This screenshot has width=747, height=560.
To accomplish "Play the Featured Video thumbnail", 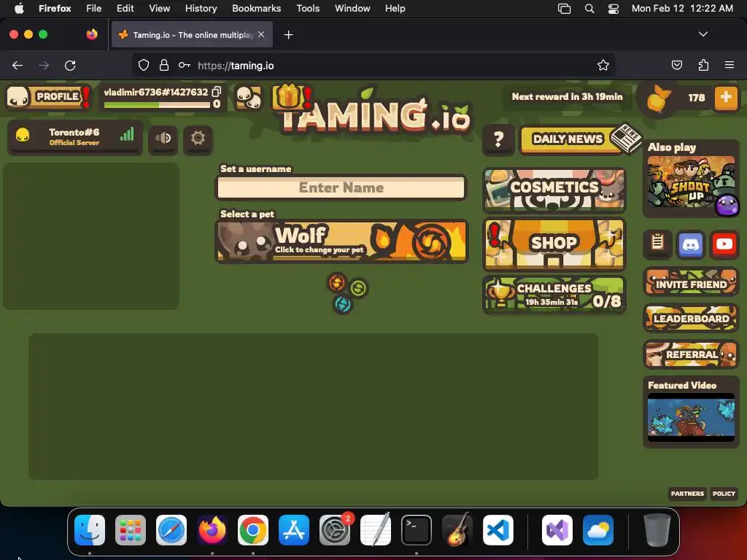I will click(x=691, y=418).
